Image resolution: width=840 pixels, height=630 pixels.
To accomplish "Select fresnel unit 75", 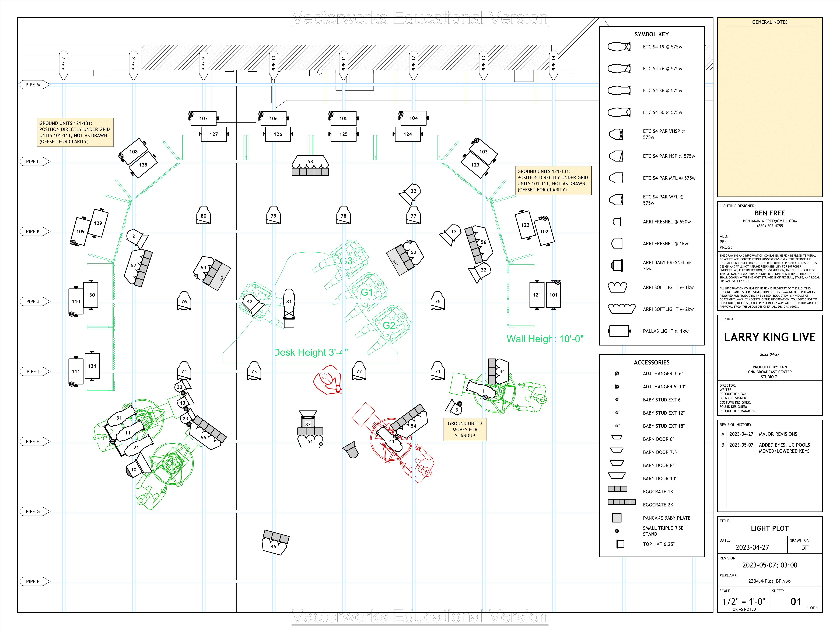I will point(438,301).
